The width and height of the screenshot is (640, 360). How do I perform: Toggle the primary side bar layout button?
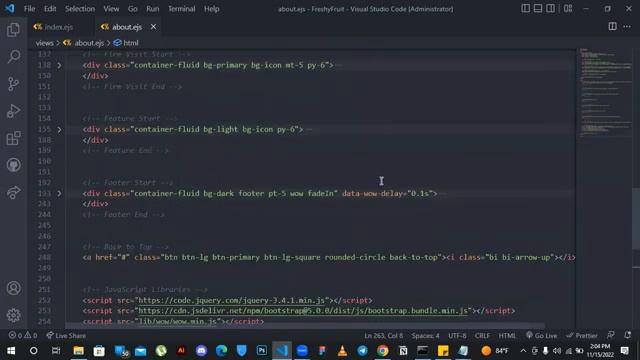(525, 9)
